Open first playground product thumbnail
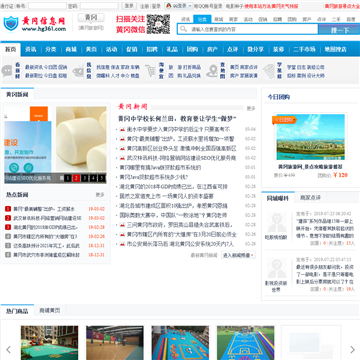This screenshot has height=360, width=360. [49, 343]
